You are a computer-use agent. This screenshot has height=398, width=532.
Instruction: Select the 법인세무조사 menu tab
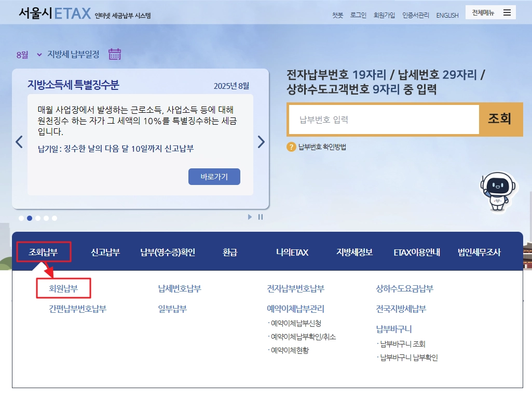479,252
